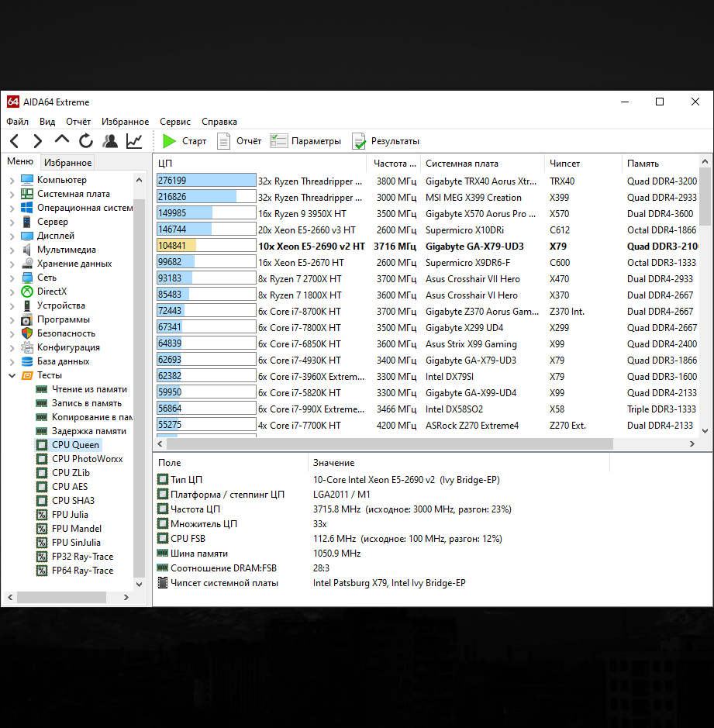This screenshot has width=714, height=728.
Task: Sort by the Системная плата column header
Action: click(482, 164)
